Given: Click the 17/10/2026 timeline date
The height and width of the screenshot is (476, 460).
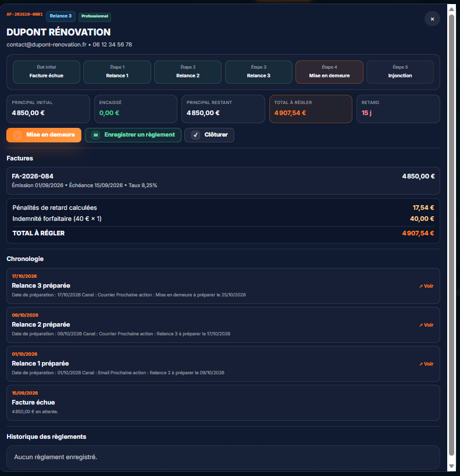Looking at the screenshot, I should tap(24, 276).
